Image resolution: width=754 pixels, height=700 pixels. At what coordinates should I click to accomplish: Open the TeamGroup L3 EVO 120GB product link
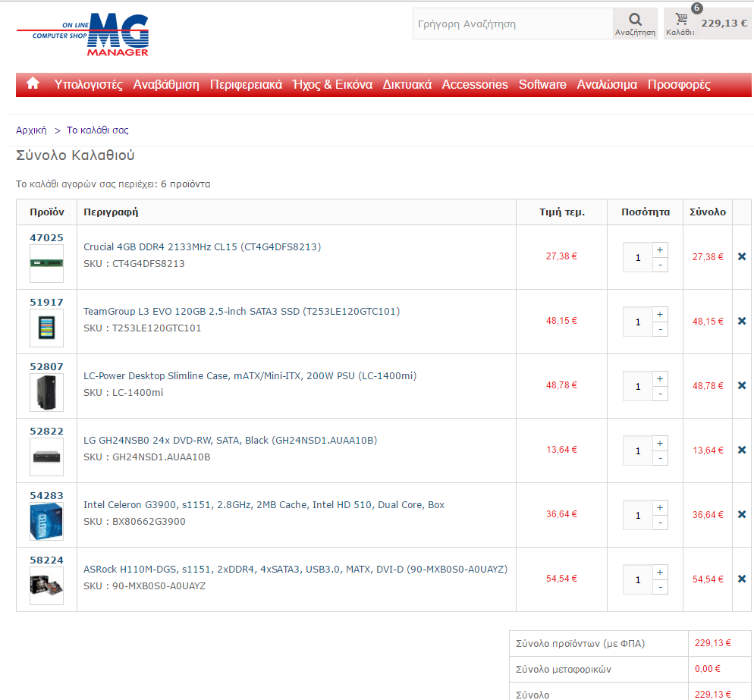pos(241,311)
